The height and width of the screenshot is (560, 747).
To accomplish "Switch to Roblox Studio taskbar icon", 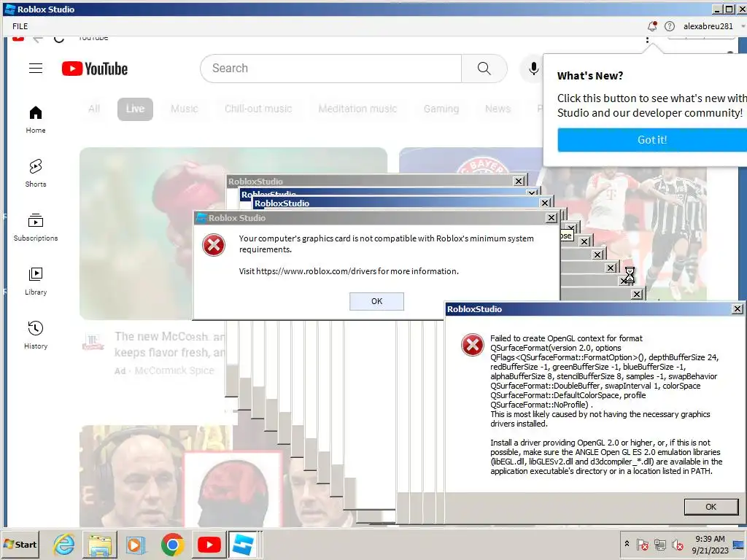I will [244, 544].
